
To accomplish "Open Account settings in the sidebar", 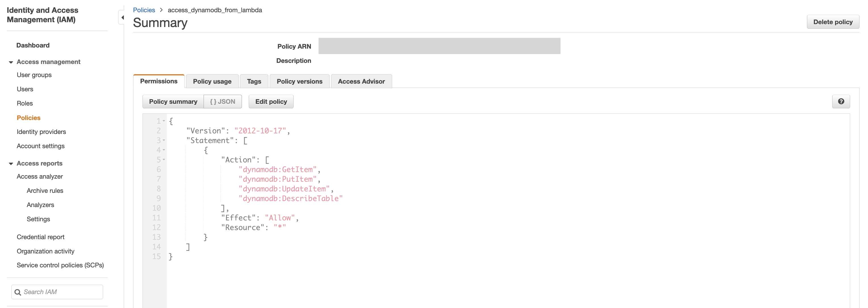I will 40,146.
